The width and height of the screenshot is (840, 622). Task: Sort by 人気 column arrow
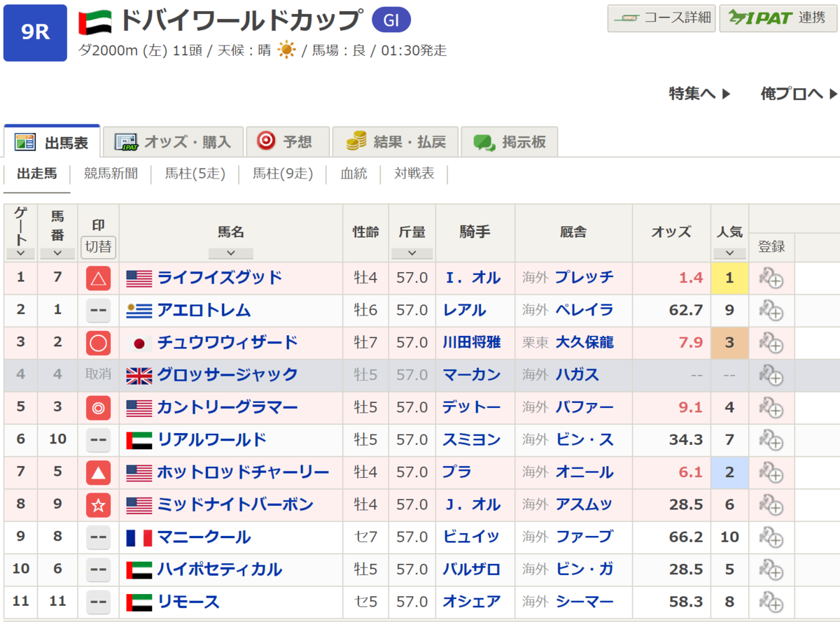coord(729,253)
